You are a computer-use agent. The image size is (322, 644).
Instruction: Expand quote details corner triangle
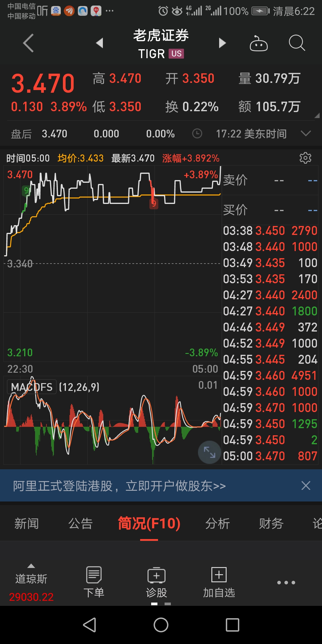coord(317,115)
